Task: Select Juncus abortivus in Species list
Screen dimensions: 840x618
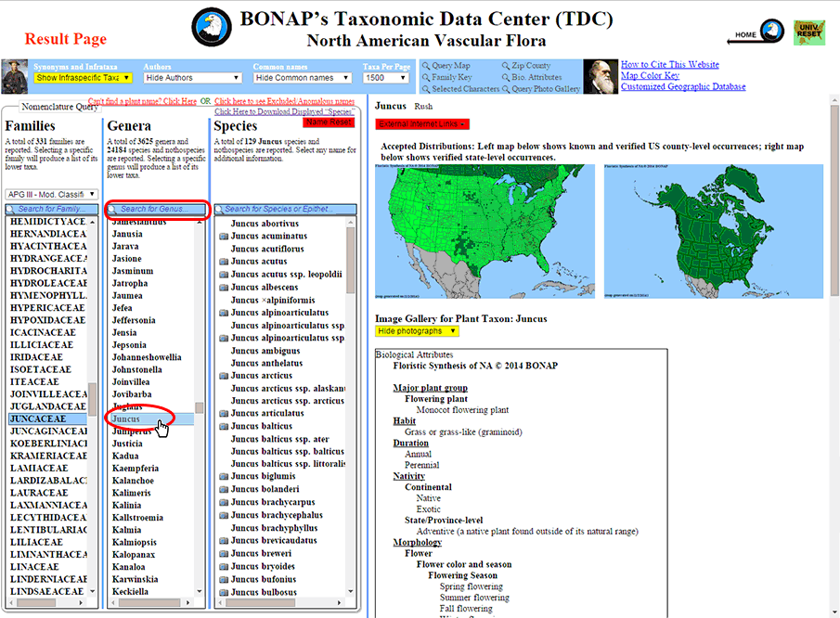Action: [x=265, y=224]
